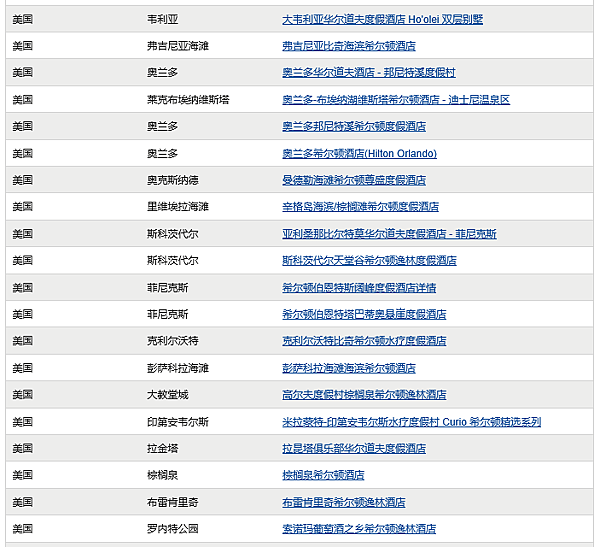Select the city cell 布雷肯里奇
600x547 pixels.
[173, 502]
